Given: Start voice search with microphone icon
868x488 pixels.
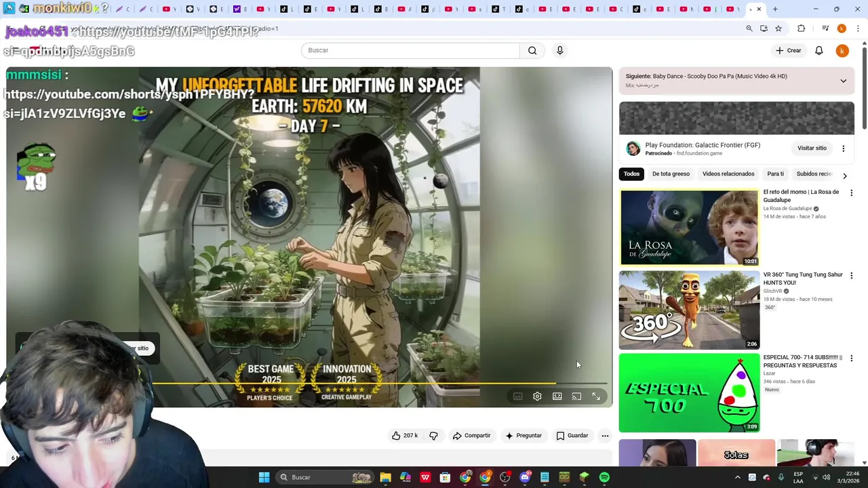Looking at the screenshot, I should click(x=559, y=50).
